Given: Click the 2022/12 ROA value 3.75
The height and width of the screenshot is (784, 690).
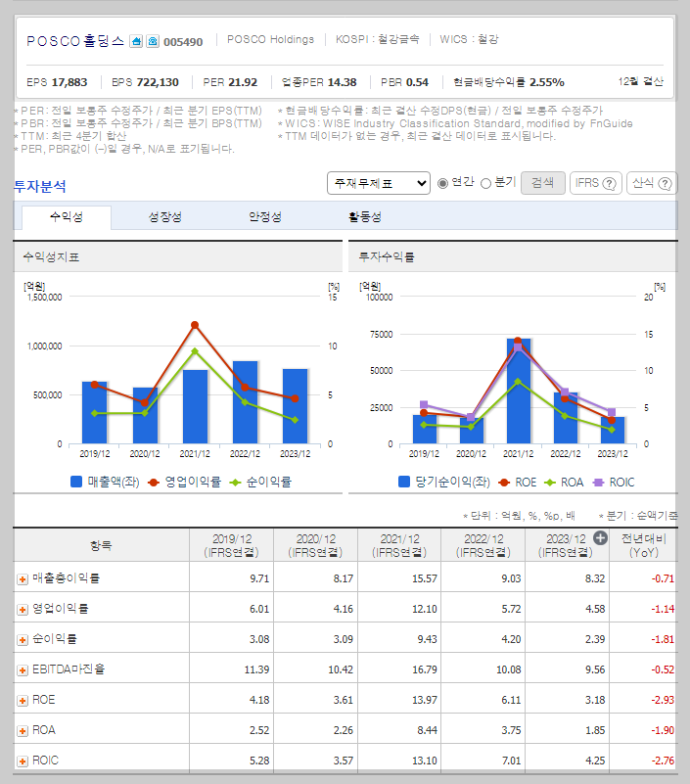Looking at the screenshot, I should [x=511, y=730].
